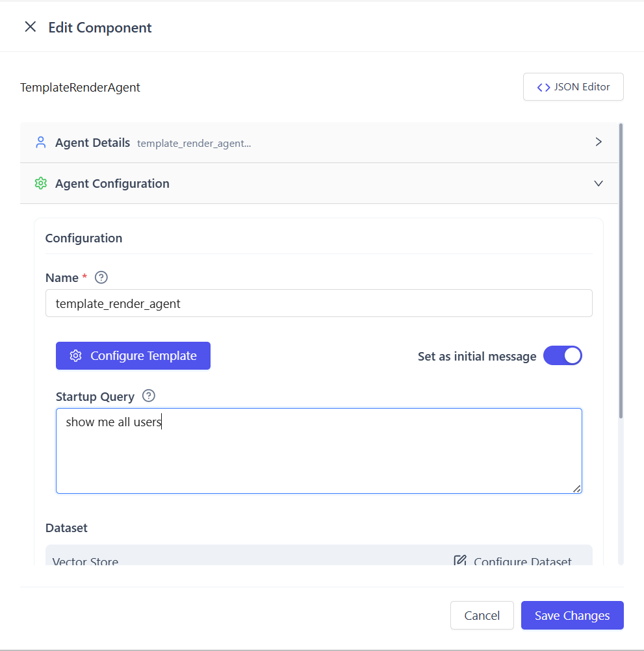Expand Agent Details using its right chevron

point(599,142)
